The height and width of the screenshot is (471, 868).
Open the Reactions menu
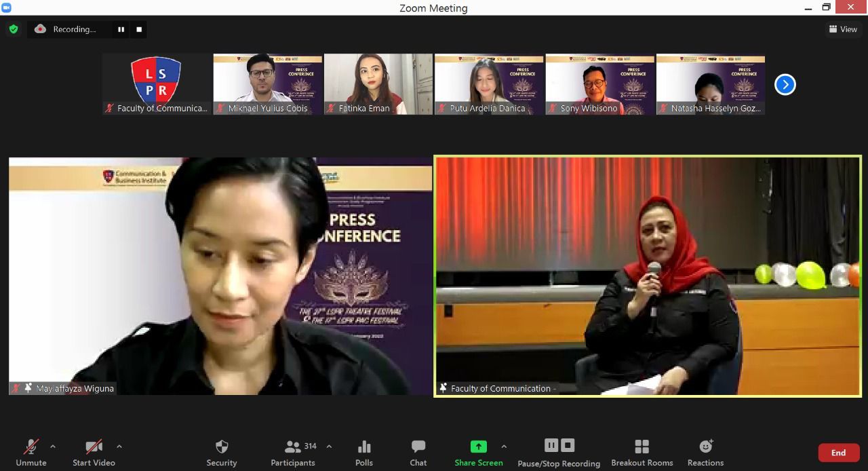(x=705, y=453)
